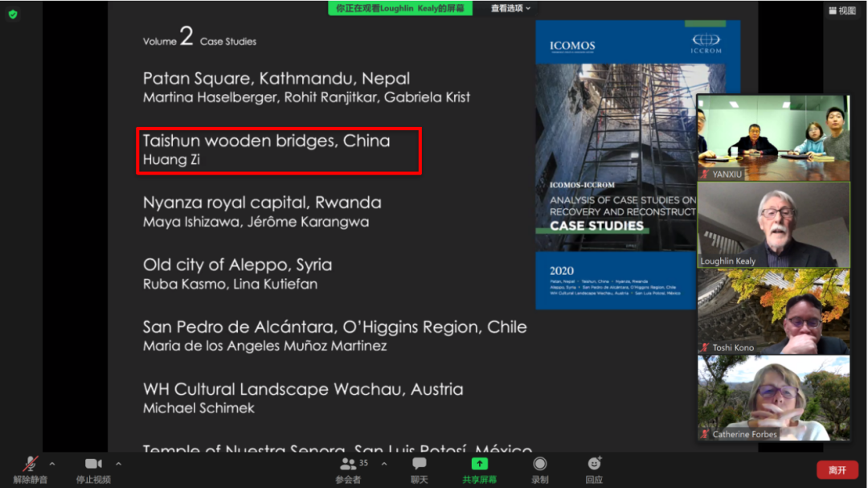Select Loughlin Kealy's video thumbnail
Image resolution: width=868 pixels, height=488 pixels.
tap(773, 225)
